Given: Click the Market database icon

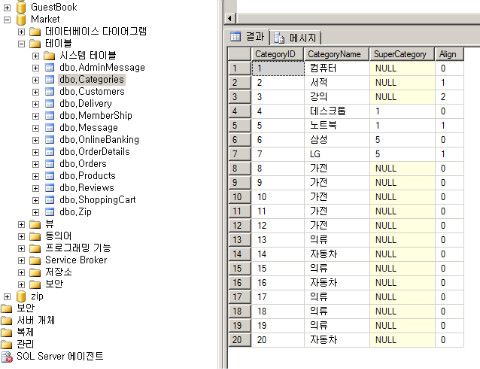Looking at the screenshot, I should click(x=21, y=19).
